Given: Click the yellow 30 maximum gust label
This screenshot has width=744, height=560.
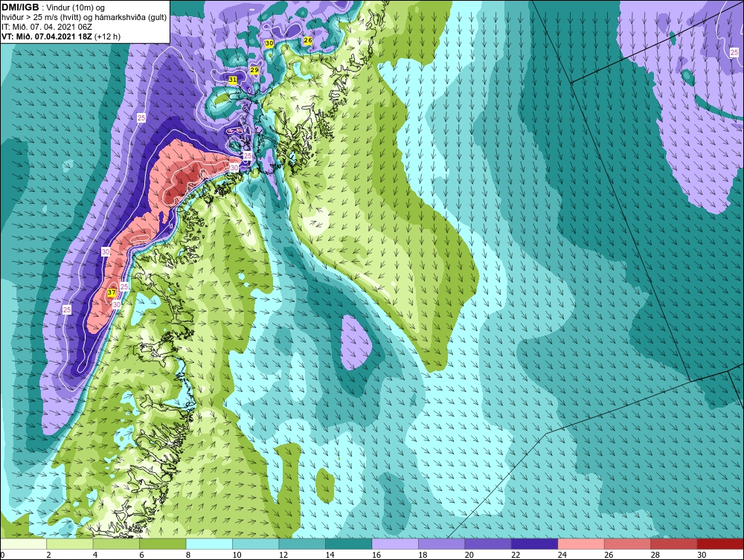Looking at the screenshot, I should pos(269,43).
